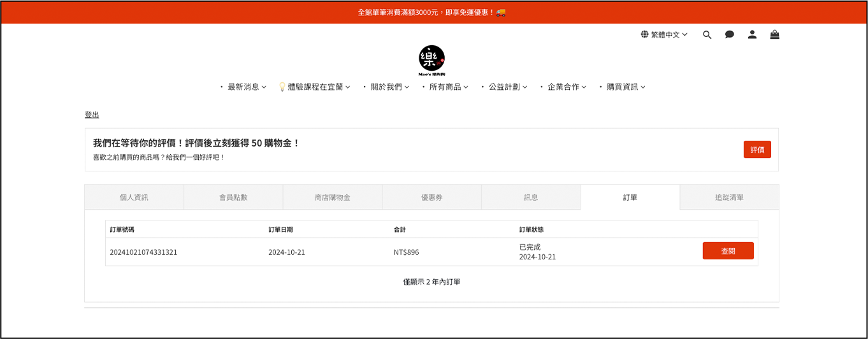
Task: Open the 追蹤清單 tab
Action: (x=729, y=198)
